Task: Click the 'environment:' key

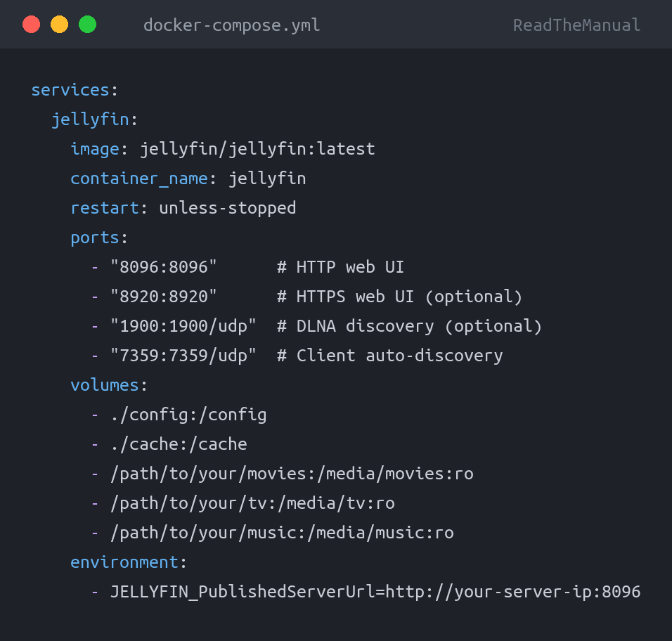Action: [129, 562]
